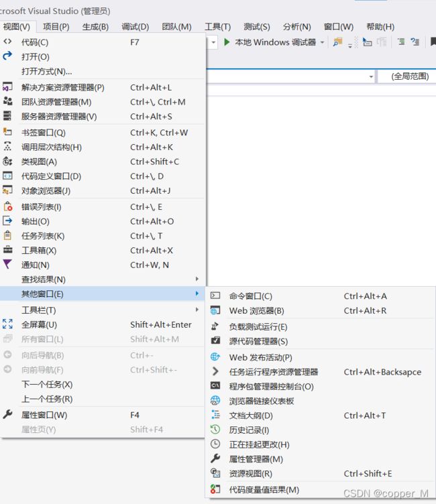Viewport: 436px width, 504px height.
Task: Open the 生成(B) menu
Action: click(95, 27)
